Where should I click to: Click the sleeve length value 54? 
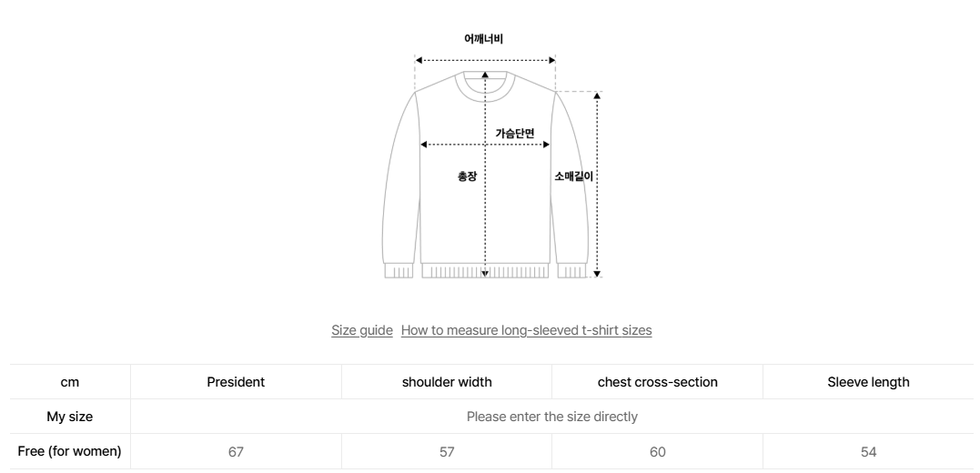[868, 451]
